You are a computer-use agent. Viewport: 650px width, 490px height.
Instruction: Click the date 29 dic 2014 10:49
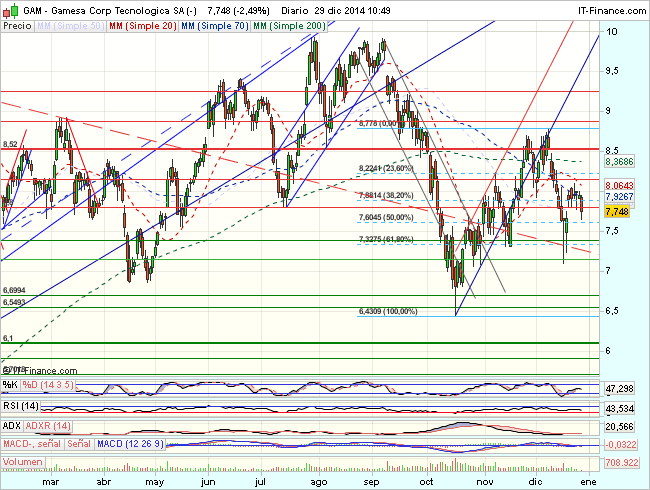coord(352,11)
